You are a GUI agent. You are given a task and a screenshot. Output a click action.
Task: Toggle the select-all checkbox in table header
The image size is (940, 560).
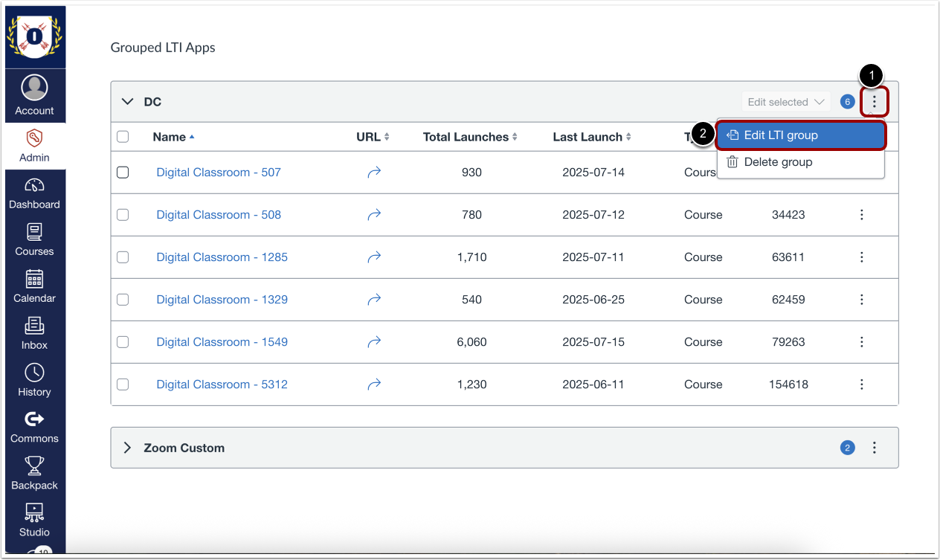point(123,137)
